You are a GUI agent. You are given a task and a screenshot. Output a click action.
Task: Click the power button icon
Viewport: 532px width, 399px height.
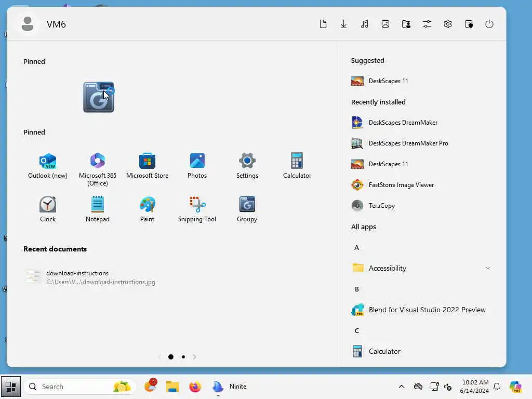click(489, 24)
